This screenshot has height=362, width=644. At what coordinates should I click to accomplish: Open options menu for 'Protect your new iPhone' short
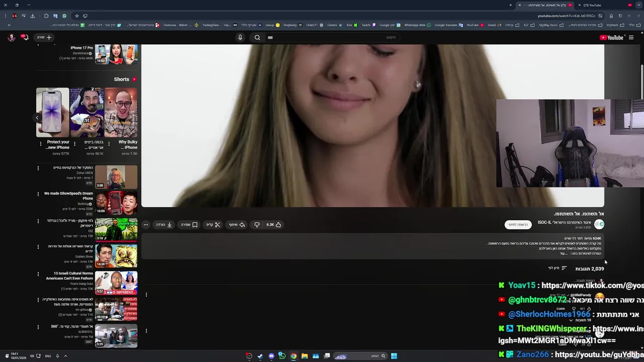(40, 144)
